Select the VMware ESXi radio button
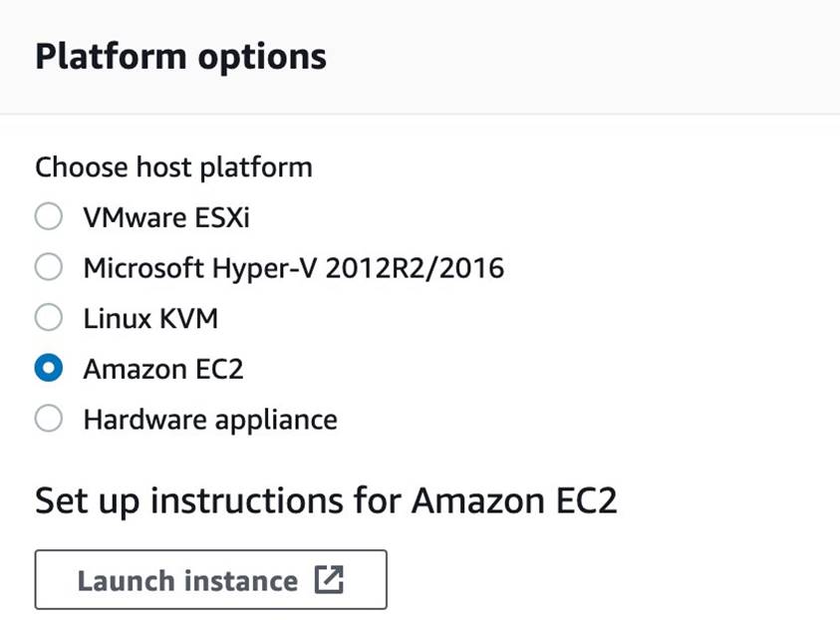 pyautogui.click(x=48, y=216)
